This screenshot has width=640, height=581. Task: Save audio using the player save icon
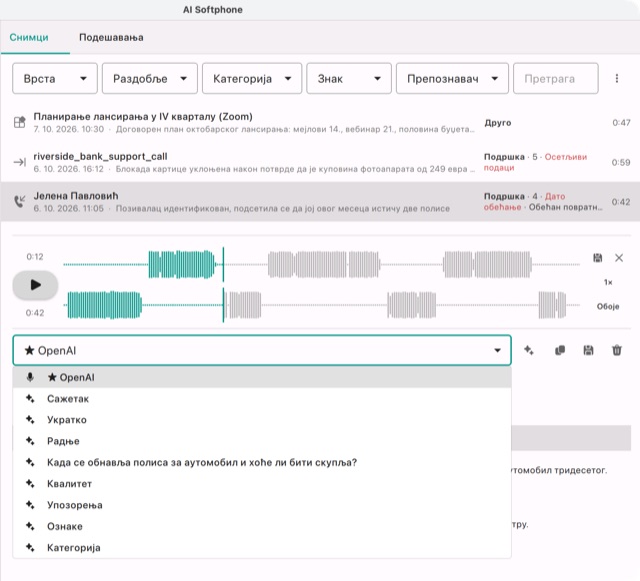click(x=598, y=258)
